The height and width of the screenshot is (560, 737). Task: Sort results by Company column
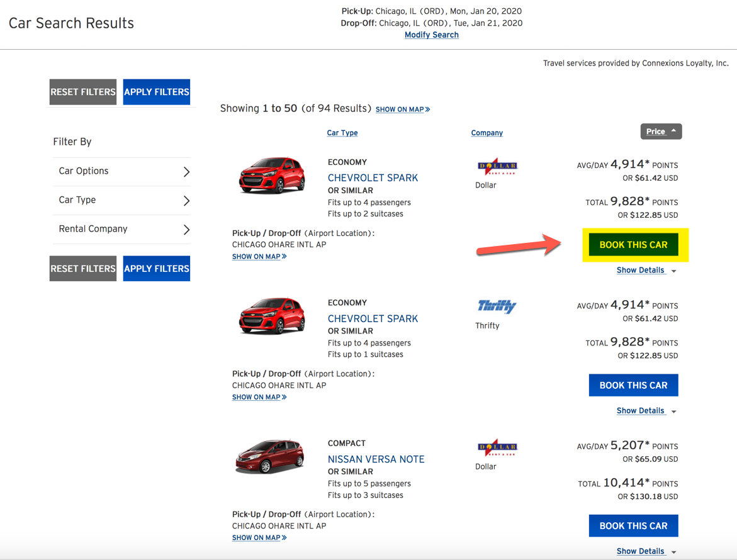487,133
